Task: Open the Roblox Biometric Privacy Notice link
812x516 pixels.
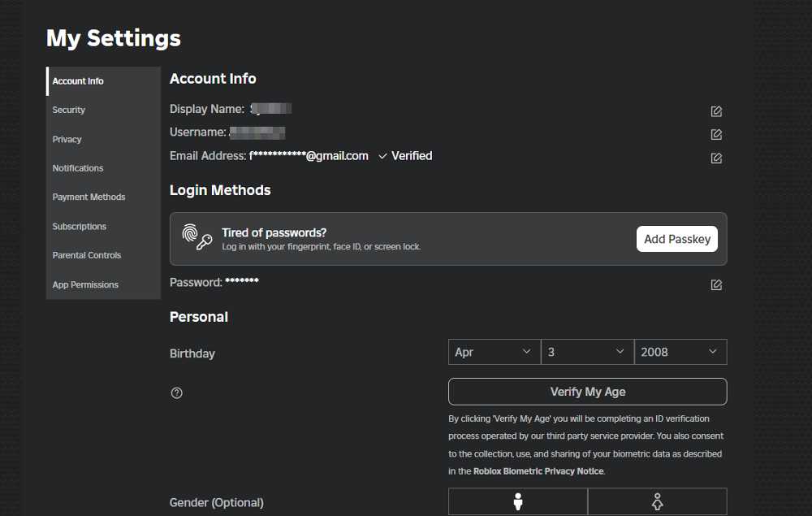Action: [538, 471]
